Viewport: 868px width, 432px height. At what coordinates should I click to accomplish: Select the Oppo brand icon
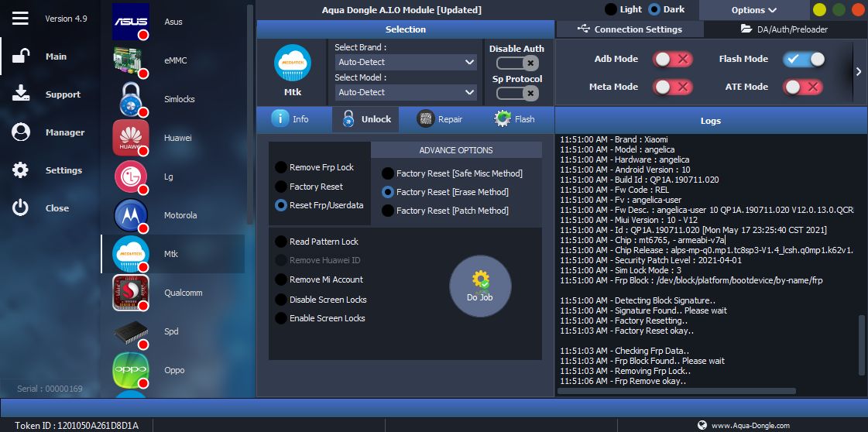coord(131,370)
